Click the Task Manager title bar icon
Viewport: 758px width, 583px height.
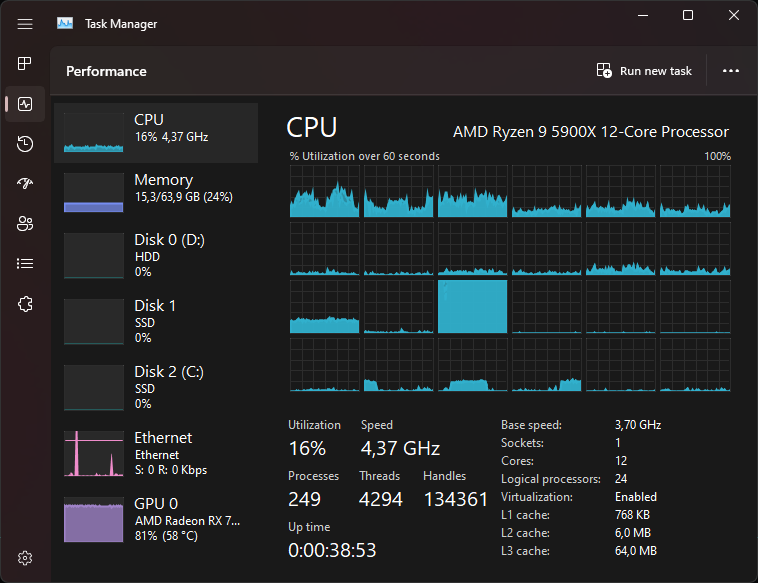coord(65,23)
